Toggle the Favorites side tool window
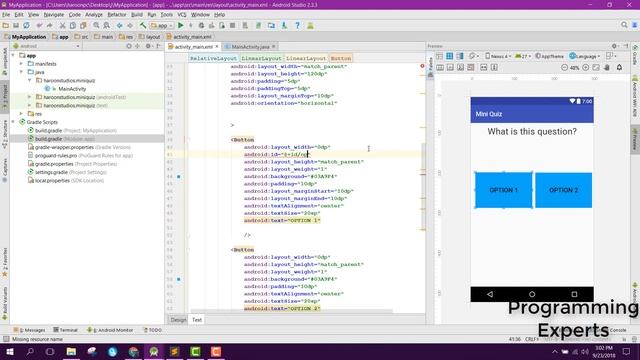 5,262
